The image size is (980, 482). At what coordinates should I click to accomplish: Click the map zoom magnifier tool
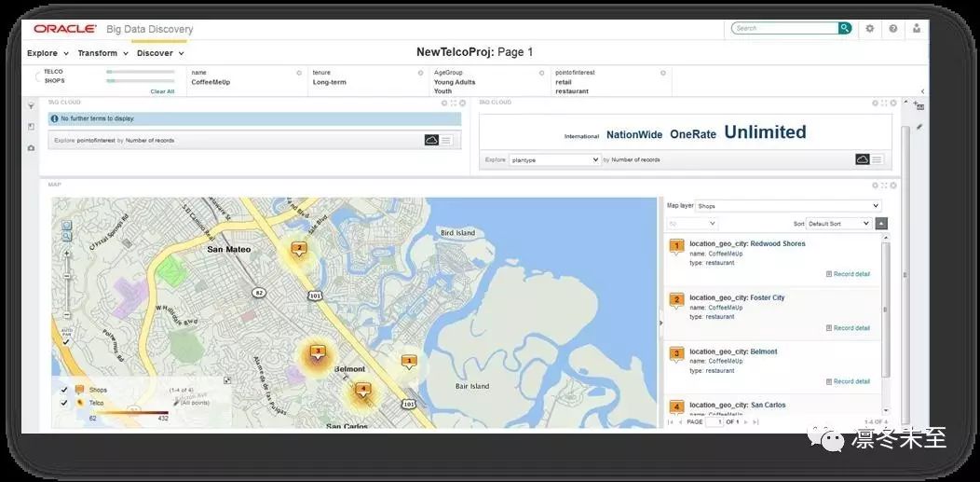[67, 236]
